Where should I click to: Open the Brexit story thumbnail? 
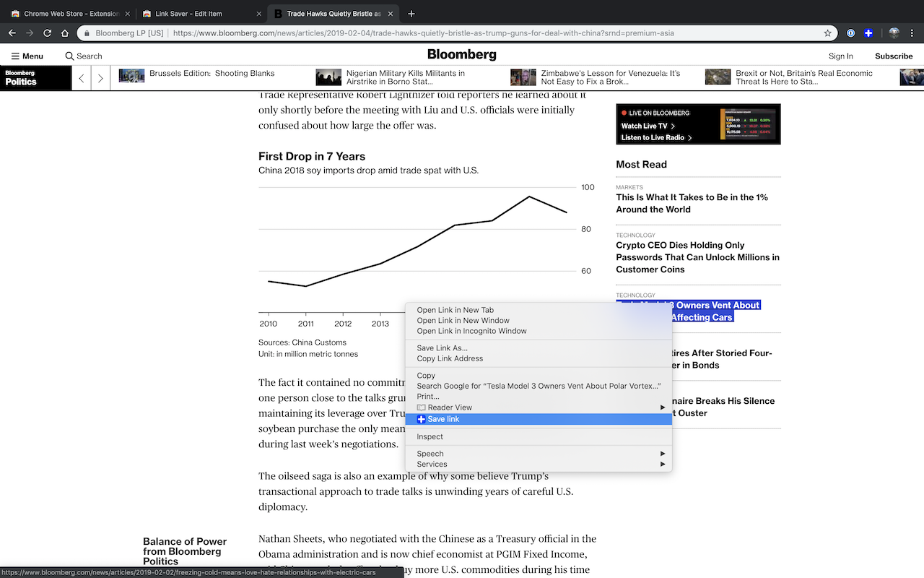point(718,77)
